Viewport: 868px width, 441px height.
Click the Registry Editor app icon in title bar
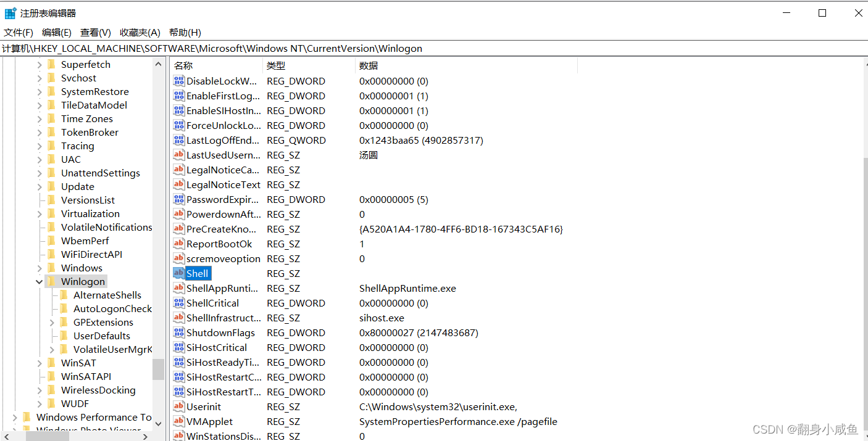[10, 13]
